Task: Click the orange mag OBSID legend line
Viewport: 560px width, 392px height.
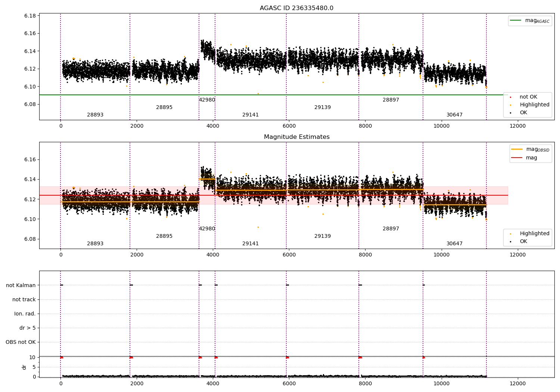Action: tap(517, 149)
